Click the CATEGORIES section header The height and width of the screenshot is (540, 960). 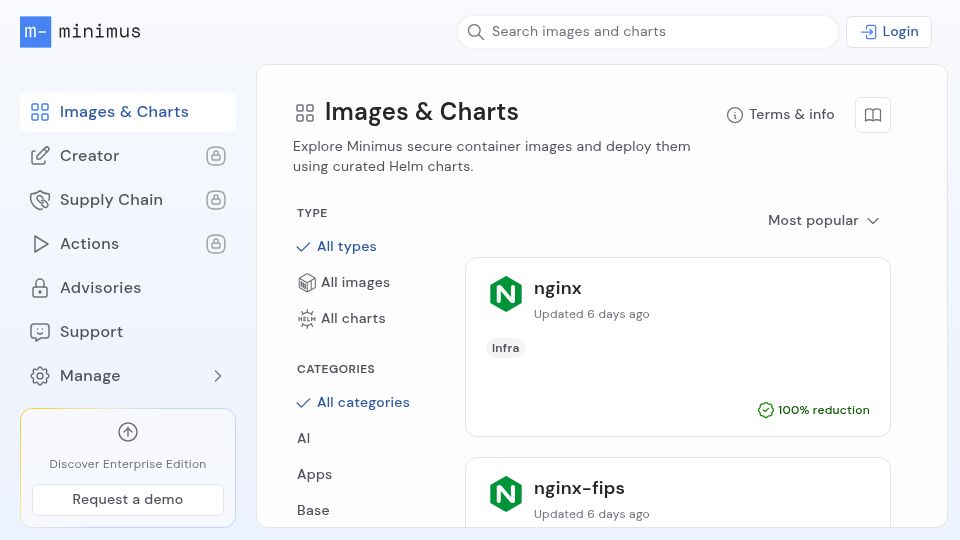(336, 369)
